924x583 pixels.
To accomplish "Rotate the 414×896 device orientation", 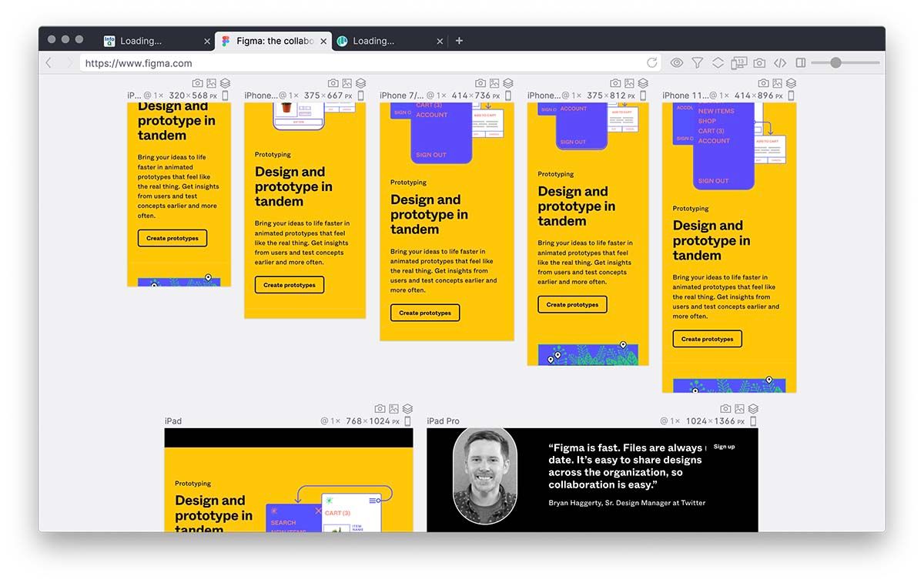I will [x=791, y=95].
